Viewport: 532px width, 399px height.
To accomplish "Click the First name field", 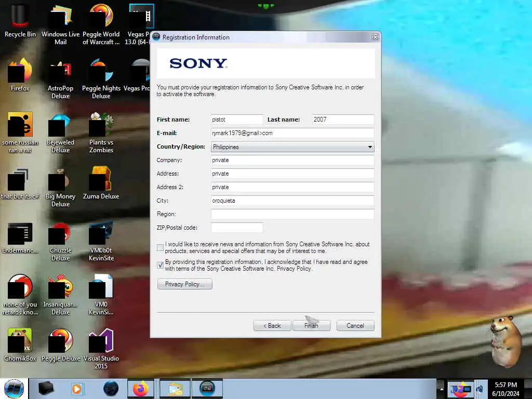I will (237, 119).
